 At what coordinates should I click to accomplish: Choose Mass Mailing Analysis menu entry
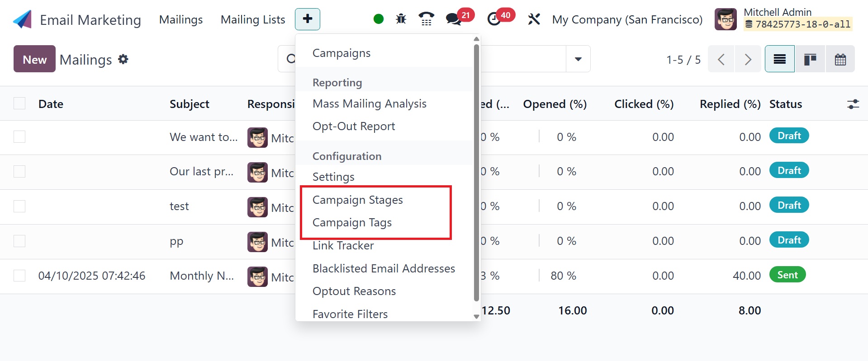coord(370,103)
